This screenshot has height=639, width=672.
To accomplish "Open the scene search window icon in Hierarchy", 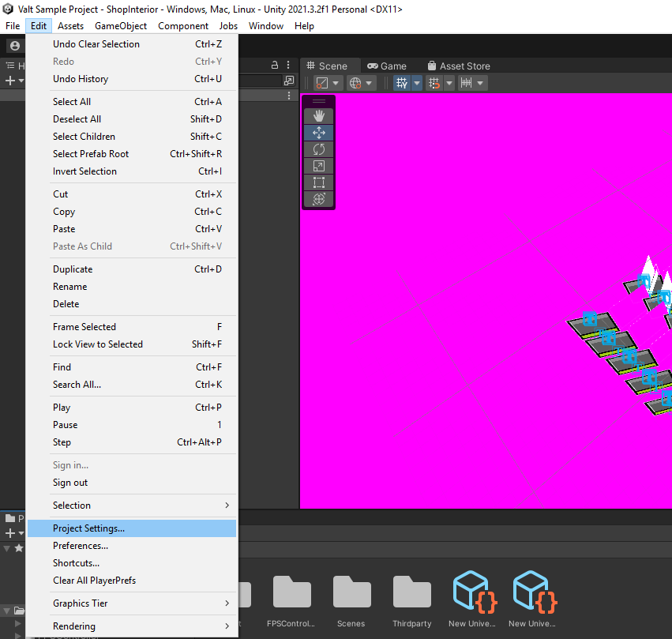I will point(289,81).
